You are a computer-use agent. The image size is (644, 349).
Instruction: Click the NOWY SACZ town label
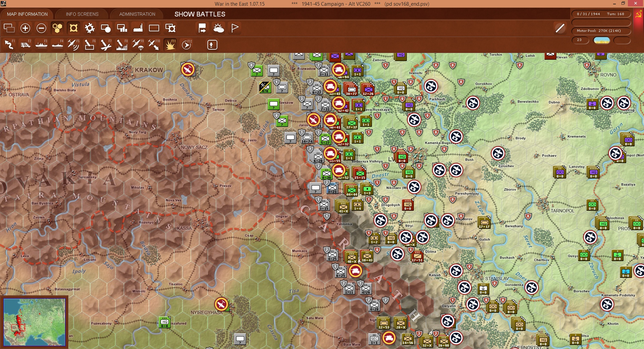point(194,147)
